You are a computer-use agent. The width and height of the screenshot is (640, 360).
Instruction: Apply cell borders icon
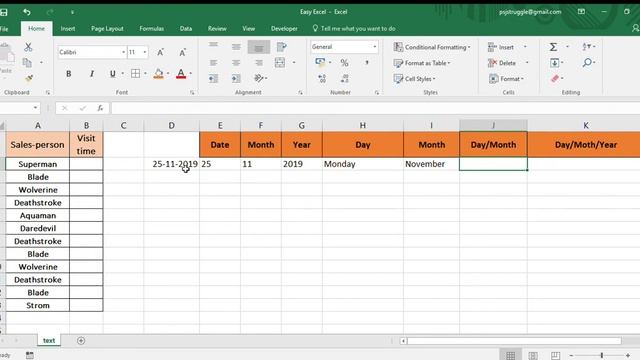pyautogui.click(x=136, y=73)
